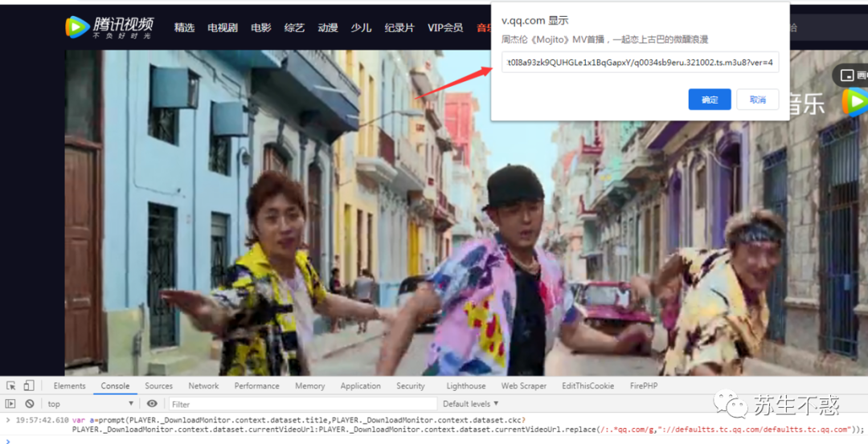Screen dimensions: 868x444
Task: Click the executed prompt command text
Action: [468, 425]
